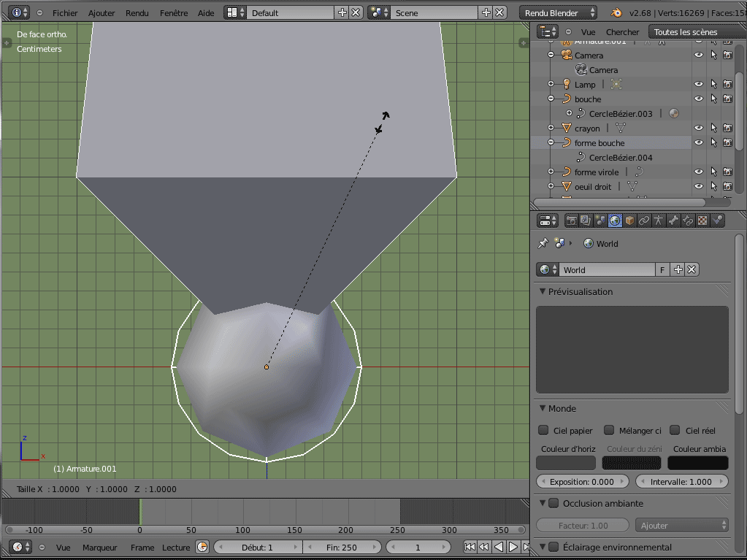Collapse the Camera tree item

point(551,55)
